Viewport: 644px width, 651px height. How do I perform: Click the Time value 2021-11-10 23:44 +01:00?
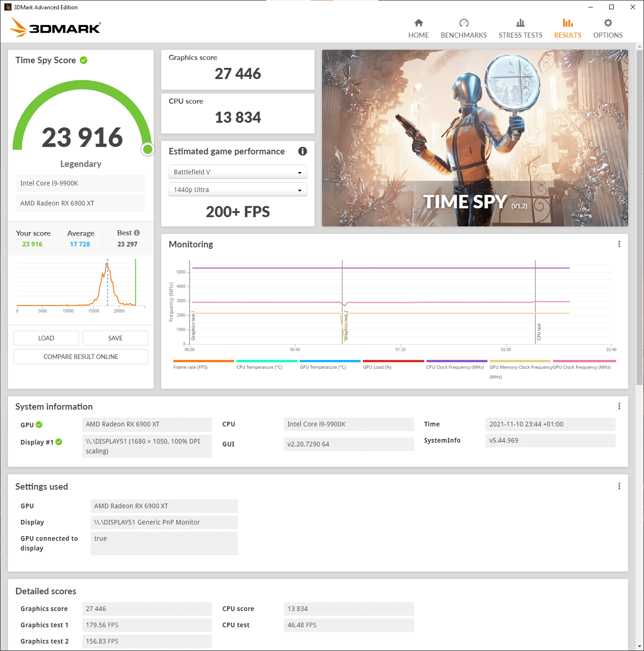tap(550, 424)
